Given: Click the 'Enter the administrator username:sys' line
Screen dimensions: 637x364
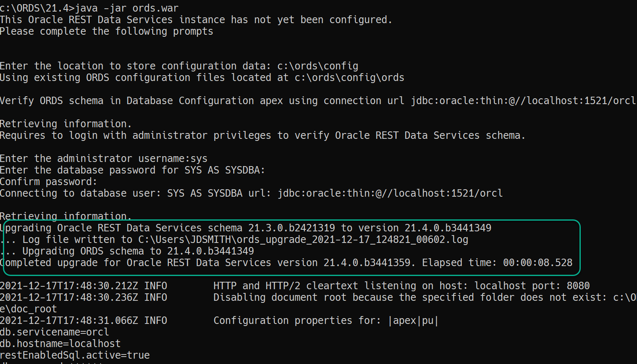Looking at the screenshot, I should coord(103,159).
